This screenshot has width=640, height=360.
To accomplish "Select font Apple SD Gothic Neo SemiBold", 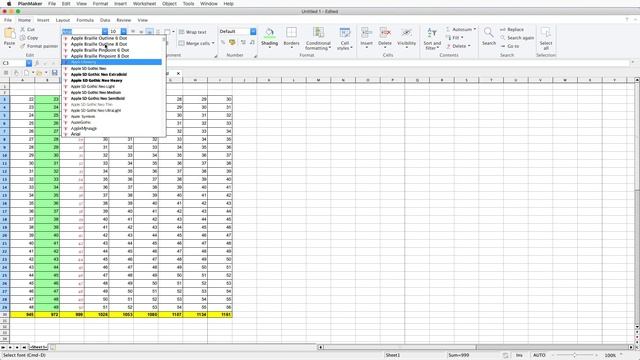I will coord(112,98).
